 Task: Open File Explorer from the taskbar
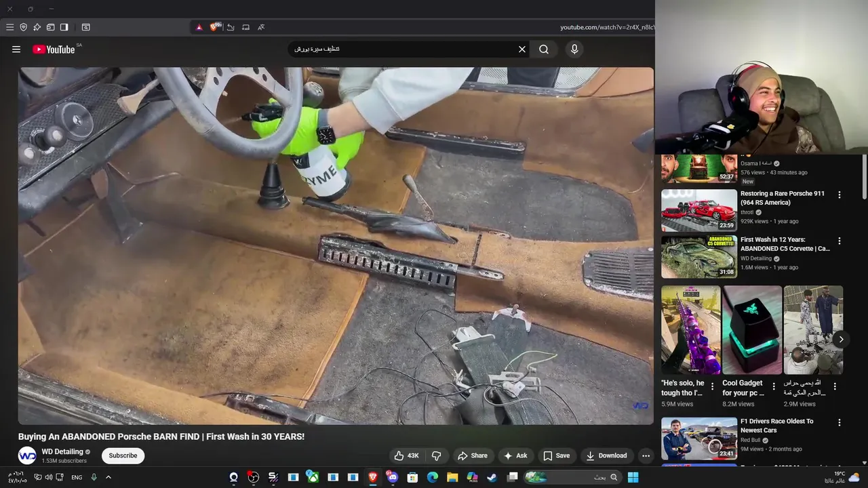click(x=452, y=477)
